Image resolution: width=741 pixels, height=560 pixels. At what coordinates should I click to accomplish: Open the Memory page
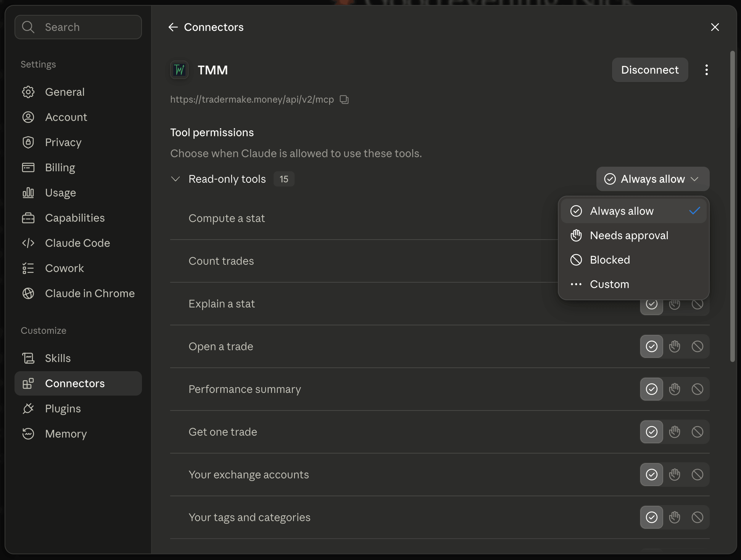pyautogui.click(x=78, y=434)
